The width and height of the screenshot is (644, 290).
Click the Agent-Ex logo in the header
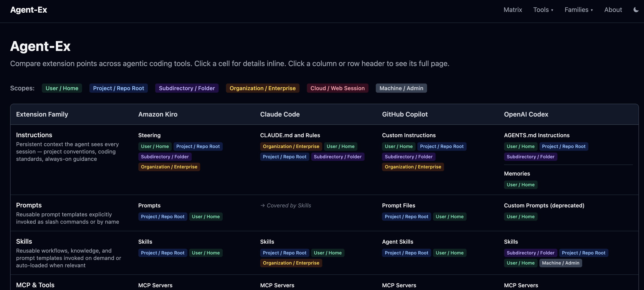pyautogui.click(x=28, y=10)
